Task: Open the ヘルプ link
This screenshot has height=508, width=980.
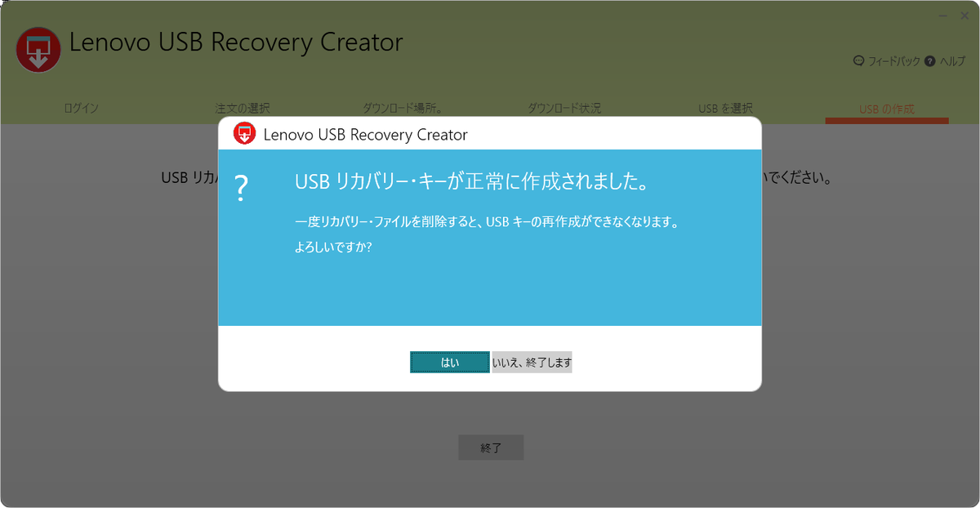Action: click(952, 61)
